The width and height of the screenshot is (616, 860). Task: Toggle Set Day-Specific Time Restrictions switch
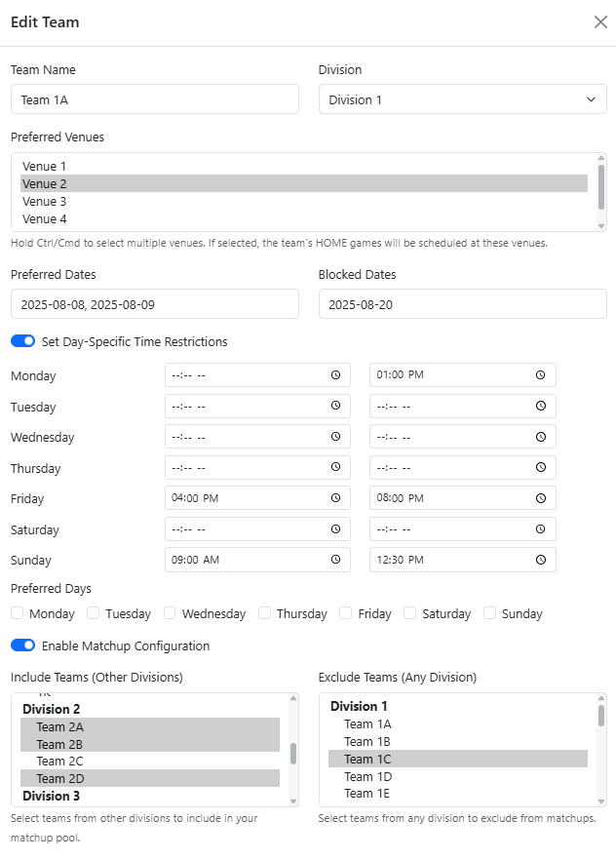[x=23, y=342]
